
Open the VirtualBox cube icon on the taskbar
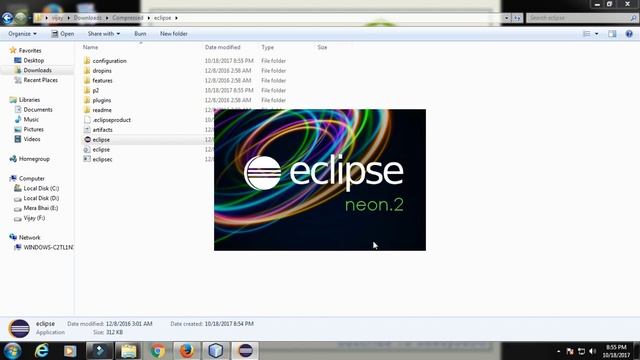point(216,351)
